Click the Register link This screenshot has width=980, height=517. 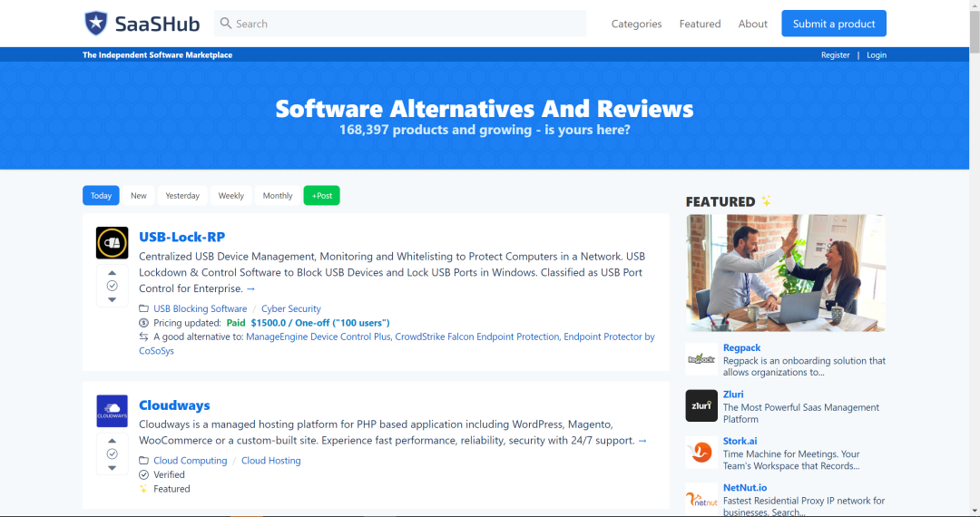(x=835, y=55)
